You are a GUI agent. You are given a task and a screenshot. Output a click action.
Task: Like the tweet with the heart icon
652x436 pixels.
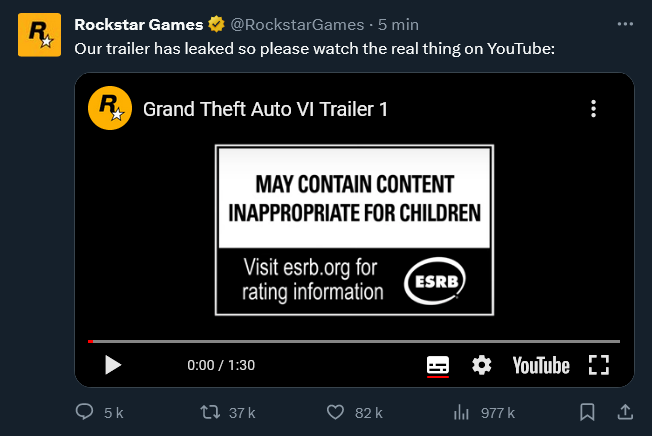pyautogui.click(x=336, y=412)
